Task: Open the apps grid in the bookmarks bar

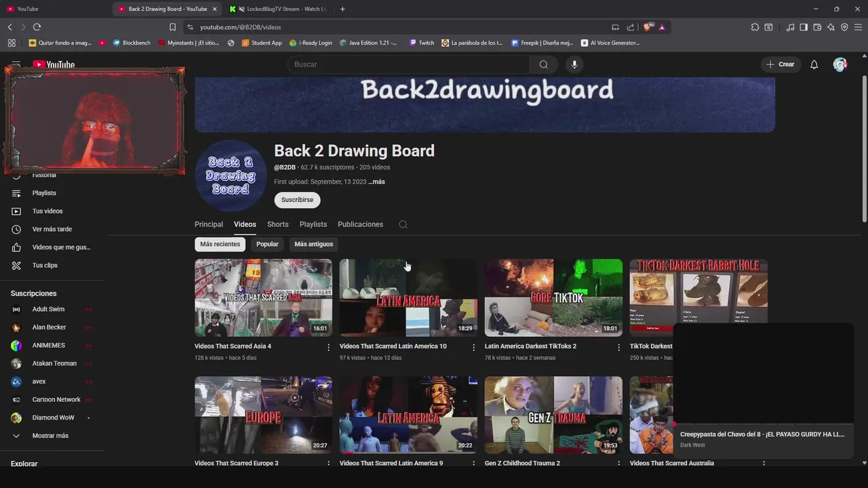Action: (x=12, y=43)
